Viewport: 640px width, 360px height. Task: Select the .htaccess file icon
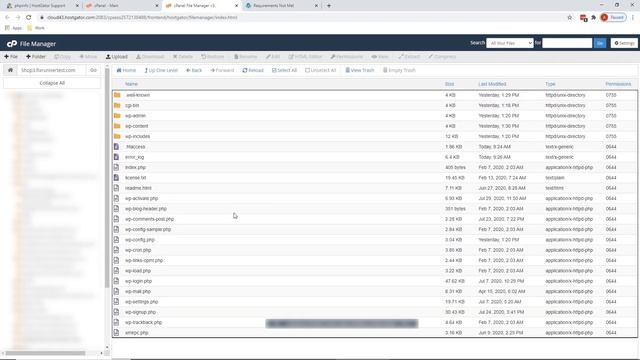(116, 147)
